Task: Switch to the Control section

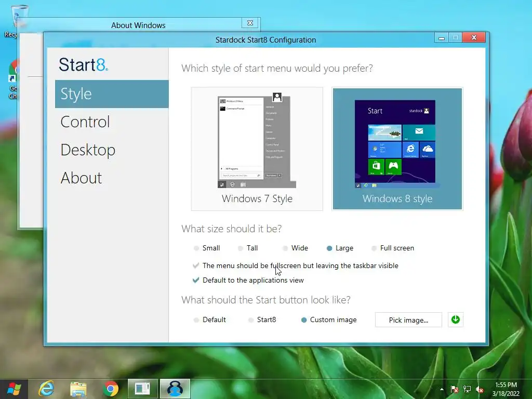Action: tap(85, 122)
